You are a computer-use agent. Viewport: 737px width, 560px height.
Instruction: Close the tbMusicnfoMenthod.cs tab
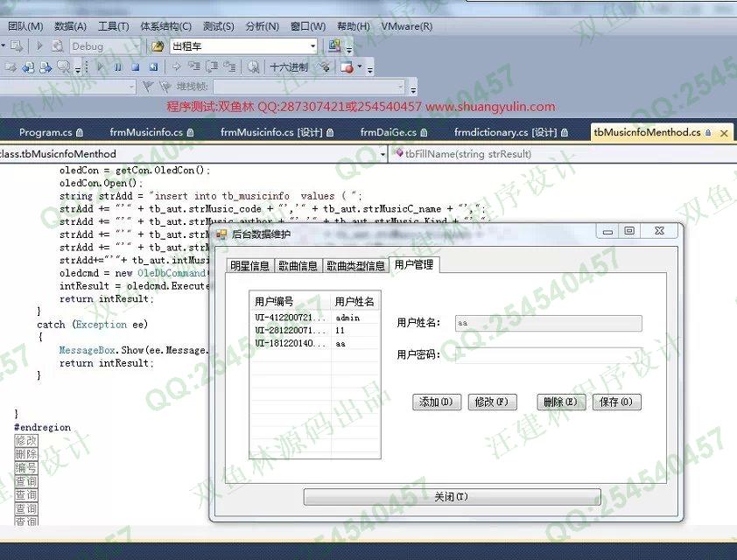click(x=724, y=133)
